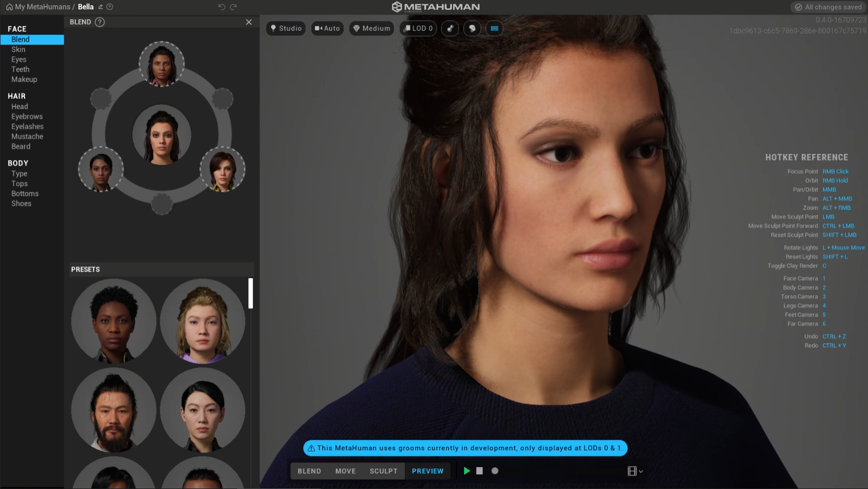Open the LOD 0 level selector
Image resolution: width=868 pixels, height=489 pixels.
pos(418,28)
